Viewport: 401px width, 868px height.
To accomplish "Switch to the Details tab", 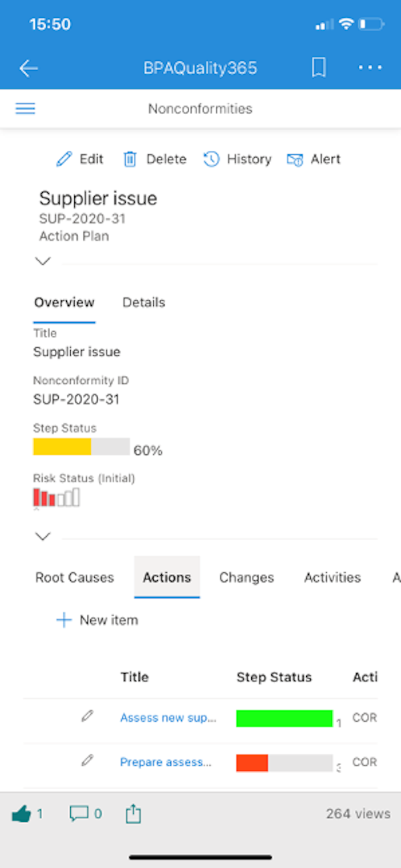I will point(144,302).
